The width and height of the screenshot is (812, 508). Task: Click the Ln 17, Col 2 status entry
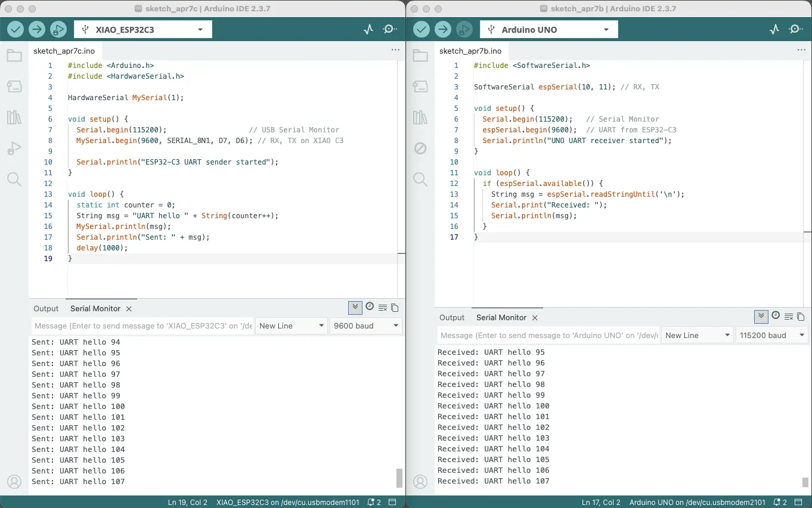point(601,503)
